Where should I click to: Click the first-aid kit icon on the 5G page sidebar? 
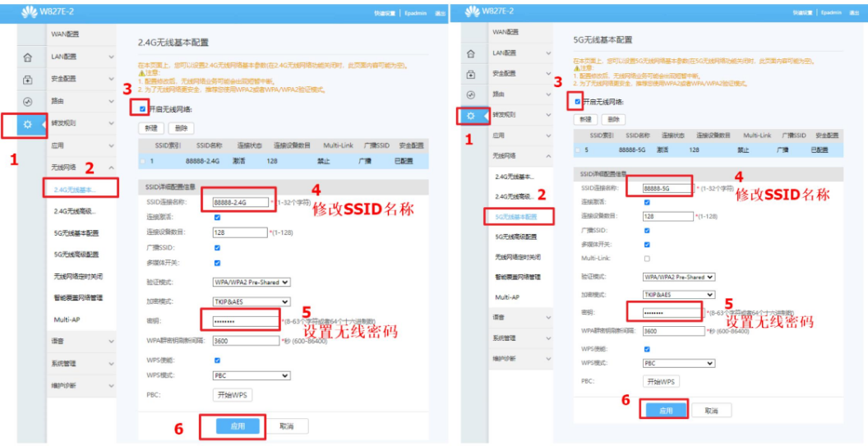tap(470, 75)
